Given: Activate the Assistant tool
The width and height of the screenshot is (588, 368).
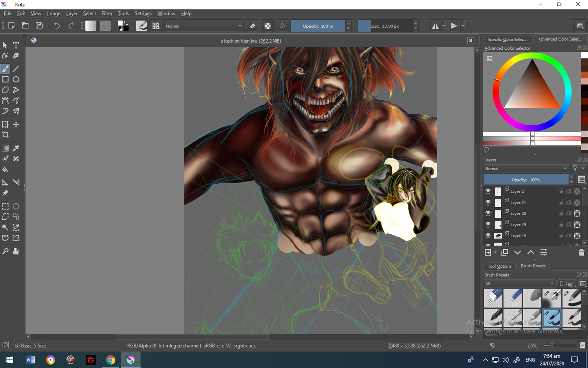Looking at the screenshot, I should click(5, 182).
